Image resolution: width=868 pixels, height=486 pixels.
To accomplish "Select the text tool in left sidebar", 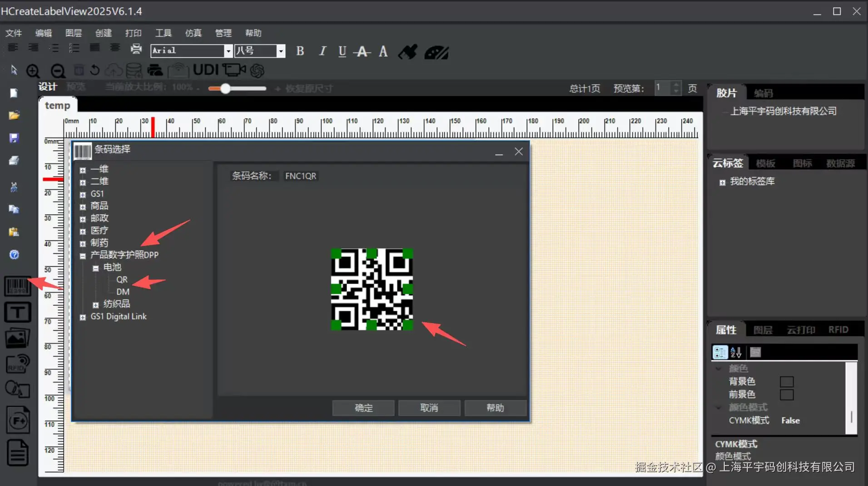I will (17, 312).
